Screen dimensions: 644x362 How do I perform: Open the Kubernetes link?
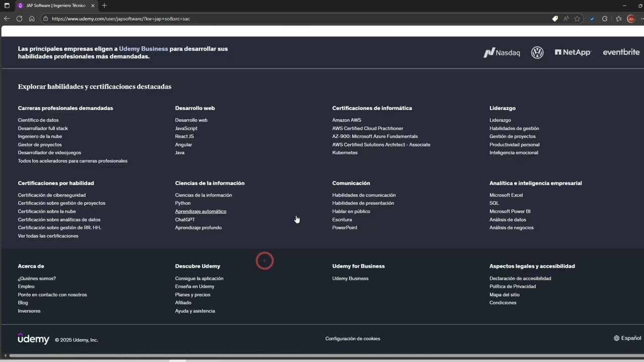345,153
